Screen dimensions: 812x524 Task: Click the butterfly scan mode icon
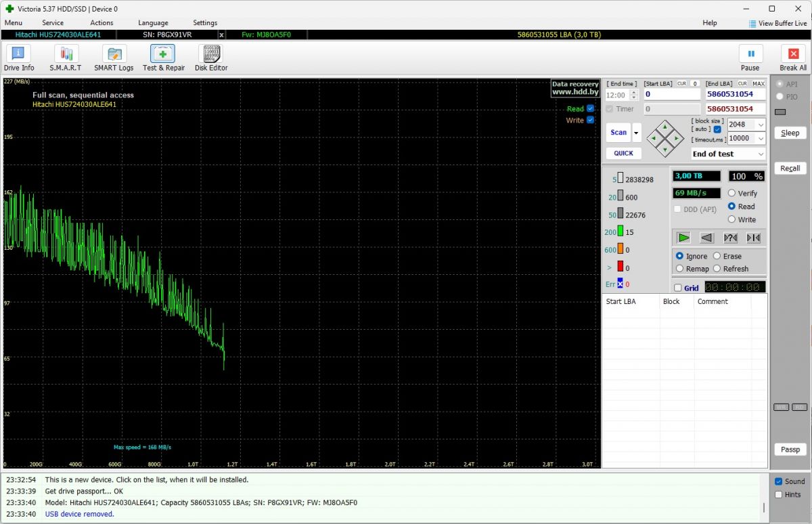tap(753, 238)
